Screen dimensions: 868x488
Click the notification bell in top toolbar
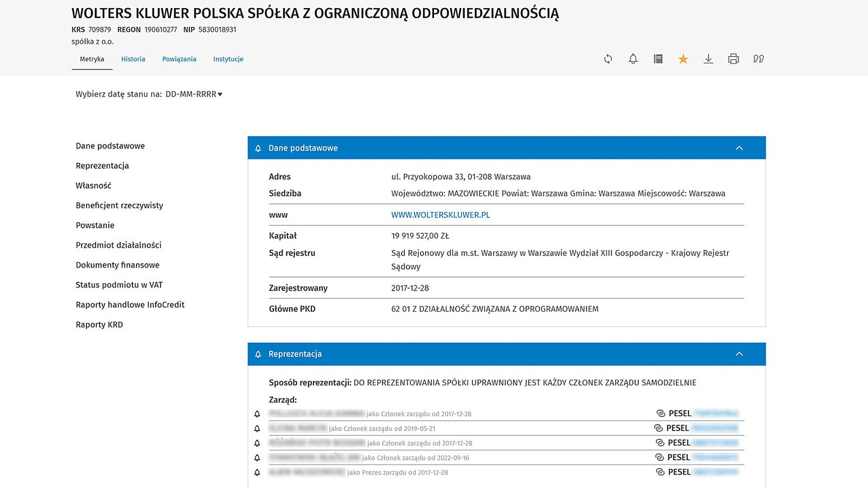[x=633, y=59]
